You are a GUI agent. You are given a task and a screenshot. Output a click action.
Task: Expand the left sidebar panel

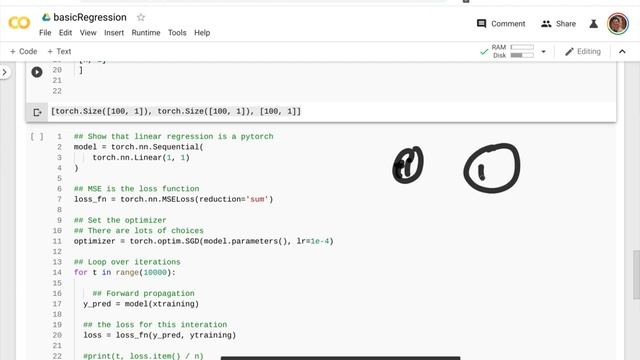[4, 72]
